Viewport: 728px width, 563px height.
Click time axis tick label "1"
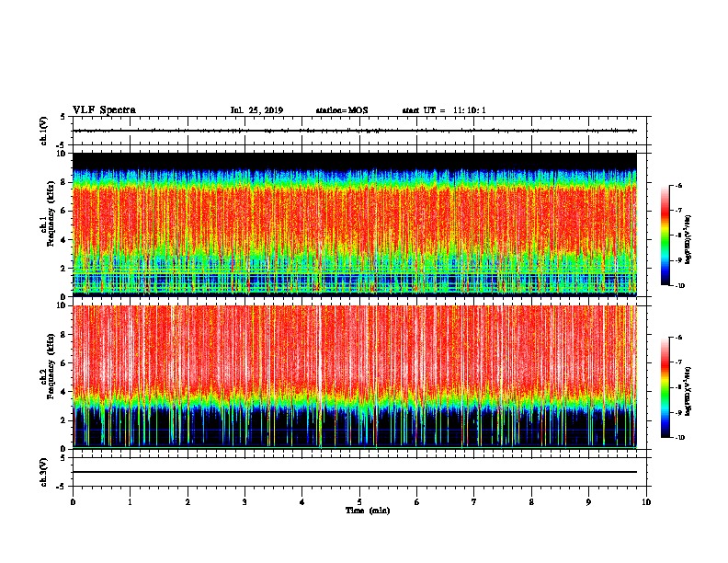(130, 502)
